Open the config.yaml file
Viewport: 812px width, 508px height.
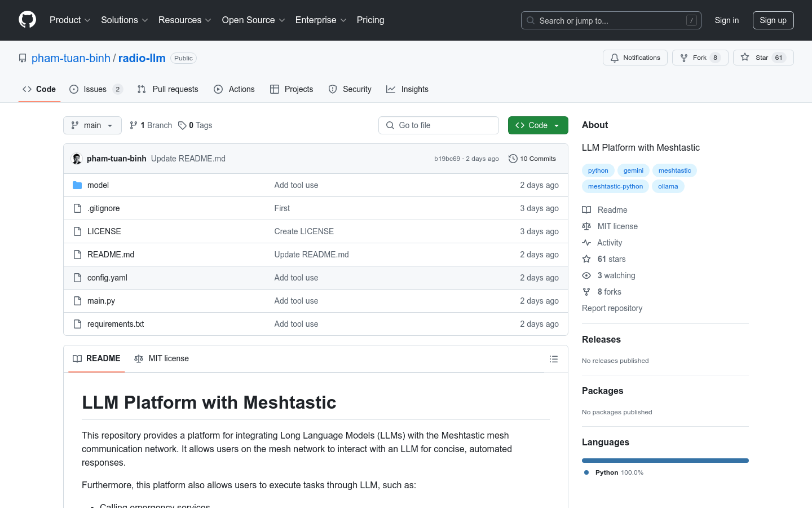coord(107,278)
